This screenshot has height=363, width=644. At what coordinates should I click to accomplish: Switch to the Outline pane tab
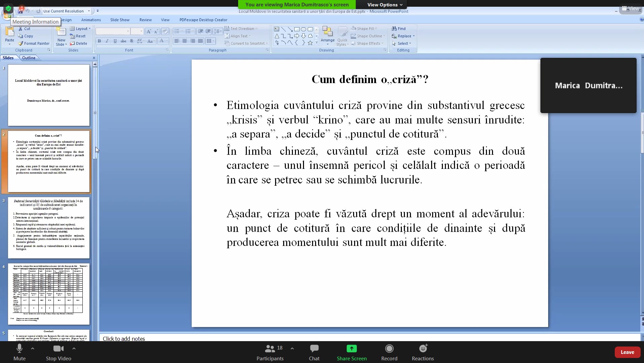(29, 58)
